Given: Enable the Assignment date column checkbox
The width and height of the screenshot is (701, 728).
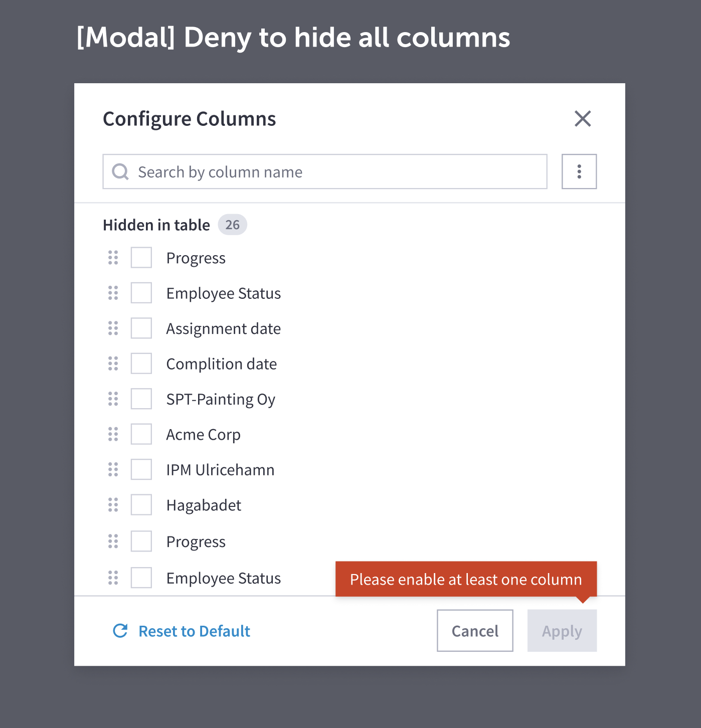Looking at the screenshot, I should click(141, 328).
